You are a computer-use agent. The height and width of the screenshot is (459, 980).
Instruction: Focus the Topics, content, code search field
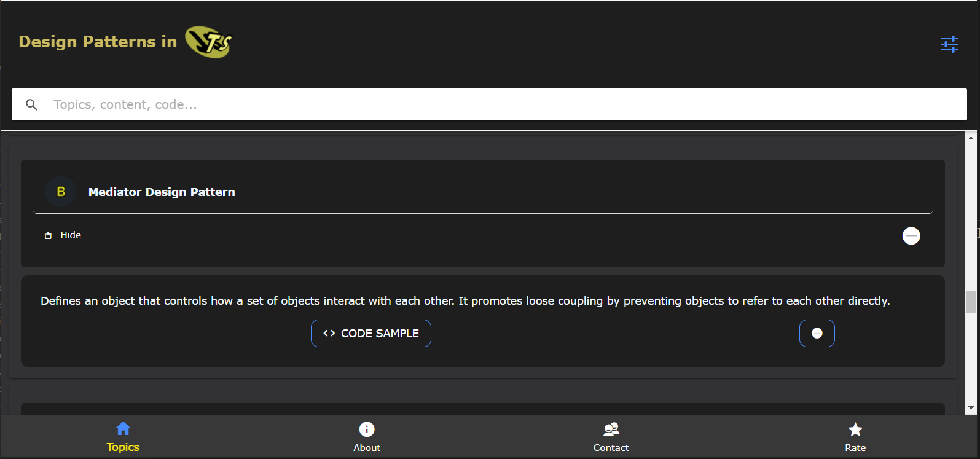(489, 104)
